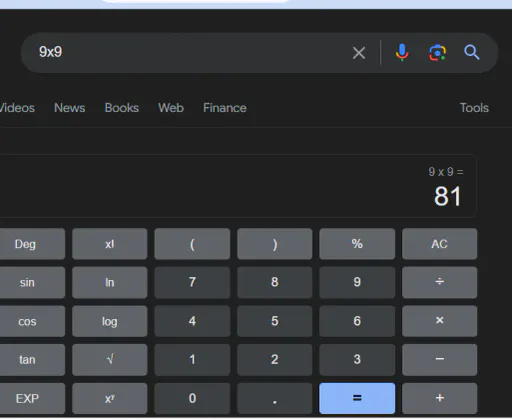Click the number 6 key
This screenshot has height=419, width=512.
point(357,321)
